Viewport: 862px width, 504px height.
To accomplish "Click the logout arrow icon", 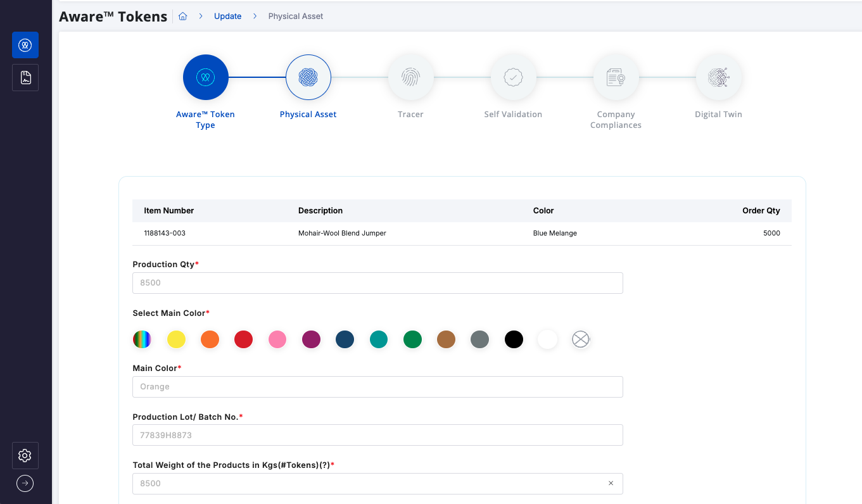I will 25,483.
